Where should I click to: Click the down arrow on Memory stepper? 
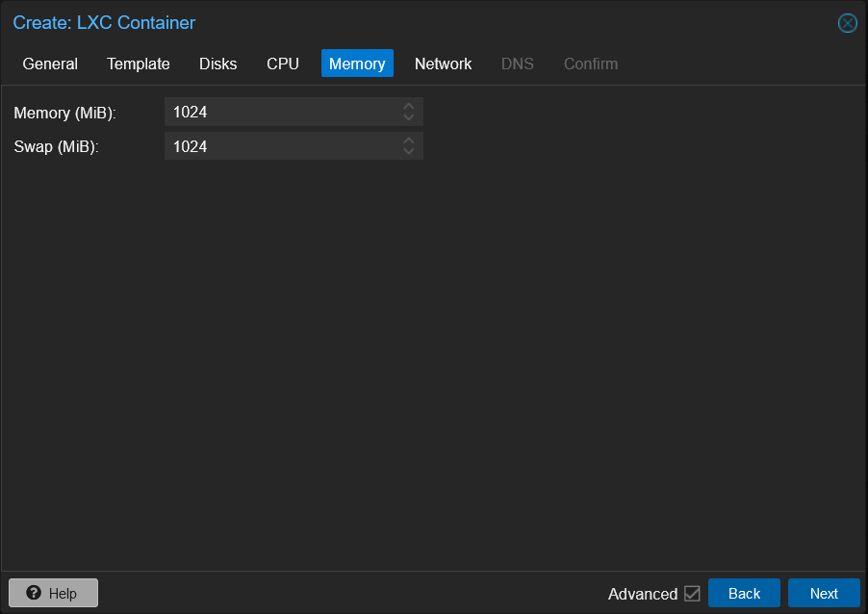pyautogui.click(x=408, y=116)
